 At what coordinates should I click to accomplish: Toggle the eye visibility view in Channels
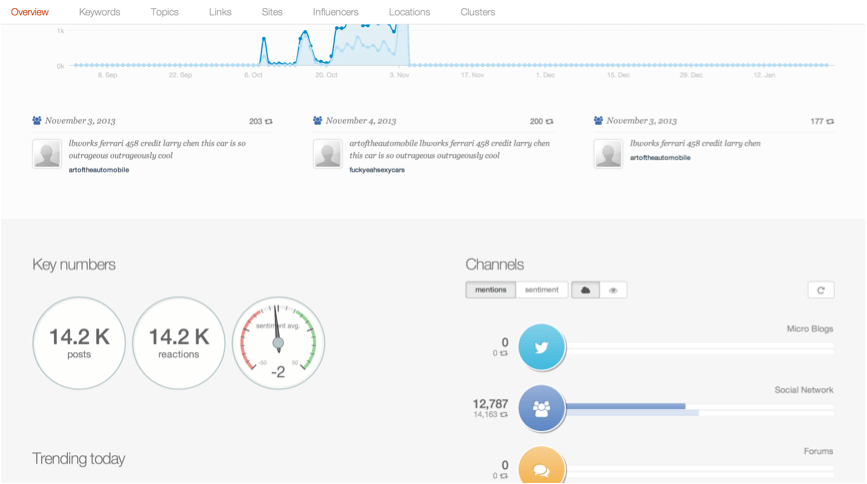(x=613, y=290)
